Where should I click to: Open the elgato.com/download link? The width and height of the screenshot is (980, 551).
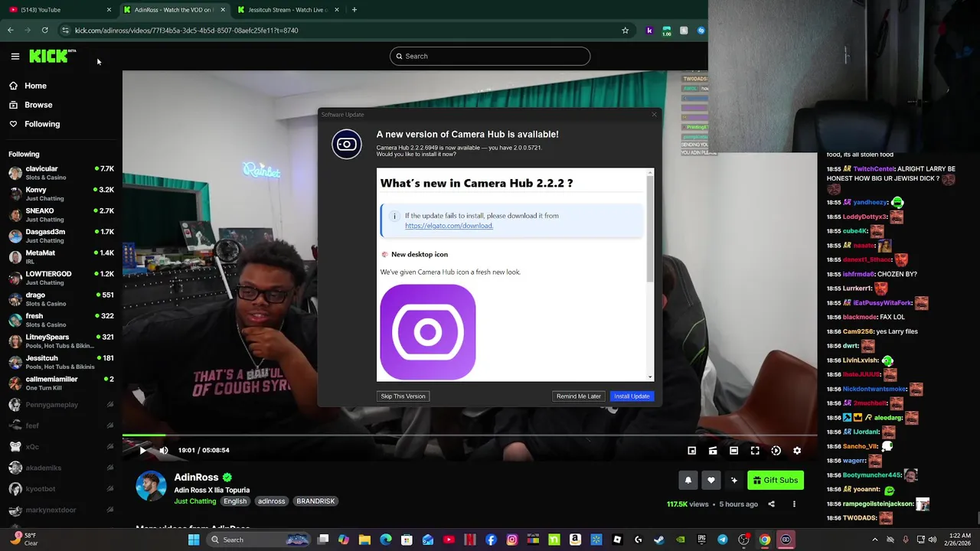pos(449,226)
